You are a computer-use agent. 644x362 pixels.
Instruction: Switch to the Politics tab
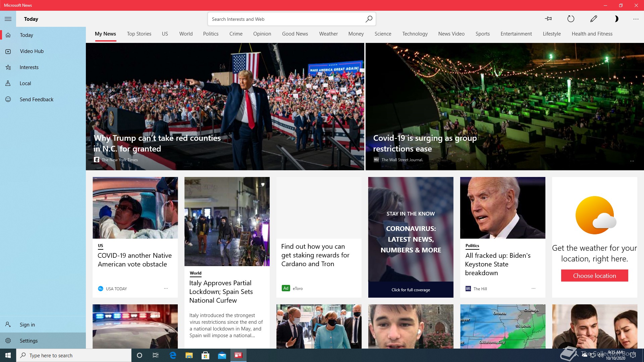pos(211,34)
